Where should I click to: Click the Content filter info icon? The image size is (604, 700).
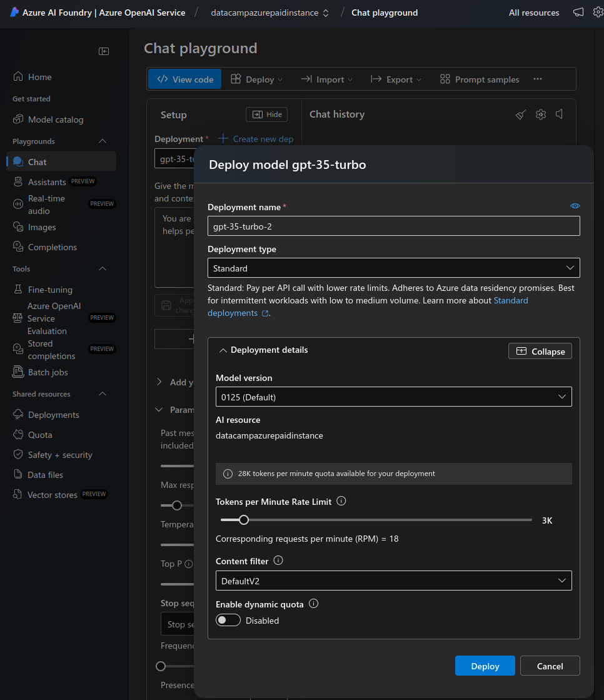click(278, 561)
